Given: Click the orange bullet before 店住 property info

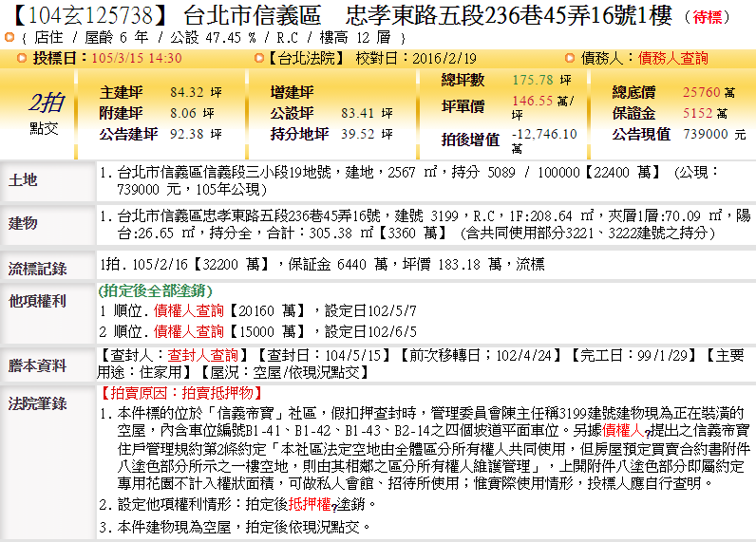Looking at the screenshot, I should (9, 37).
